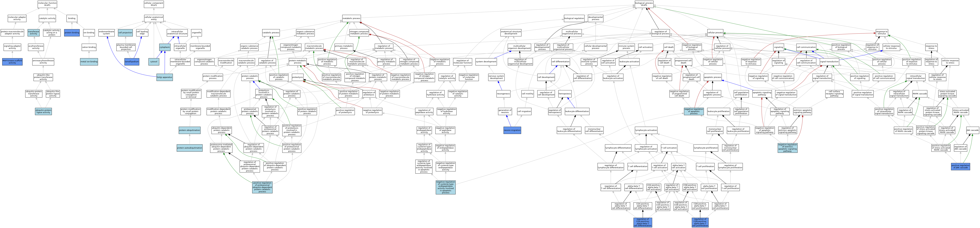The image size is (980, 228).
Task: Select the 'plasma membrane bounded cell projection' node
Action: point(126,47)
